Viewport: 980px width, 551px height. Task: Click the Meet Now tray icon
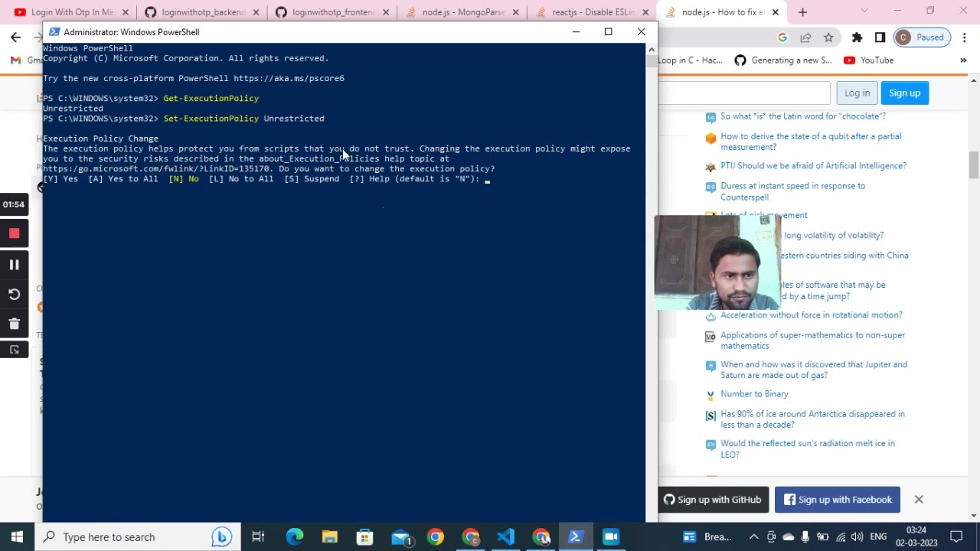coord(771,536)
